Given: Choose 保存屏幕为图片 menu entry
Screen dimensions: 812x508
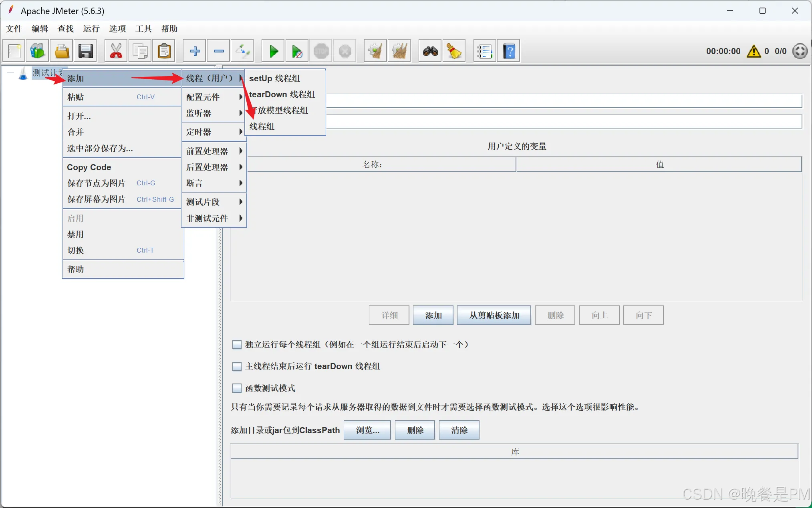Looking at the screenshot, I should click(122, 199).
